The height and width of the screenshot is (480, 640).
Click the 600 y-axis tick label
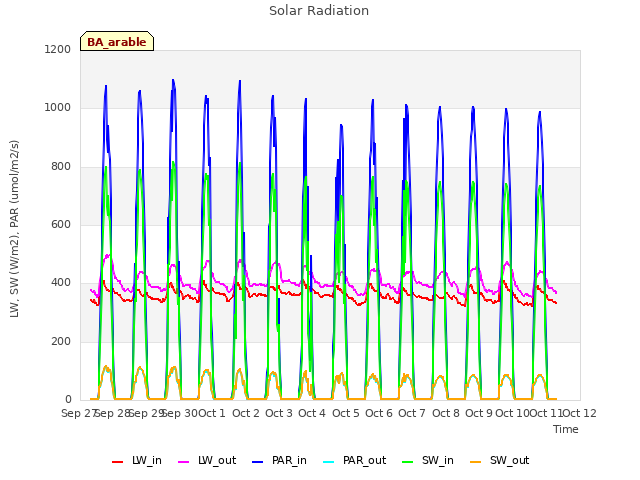click(61, 224)
